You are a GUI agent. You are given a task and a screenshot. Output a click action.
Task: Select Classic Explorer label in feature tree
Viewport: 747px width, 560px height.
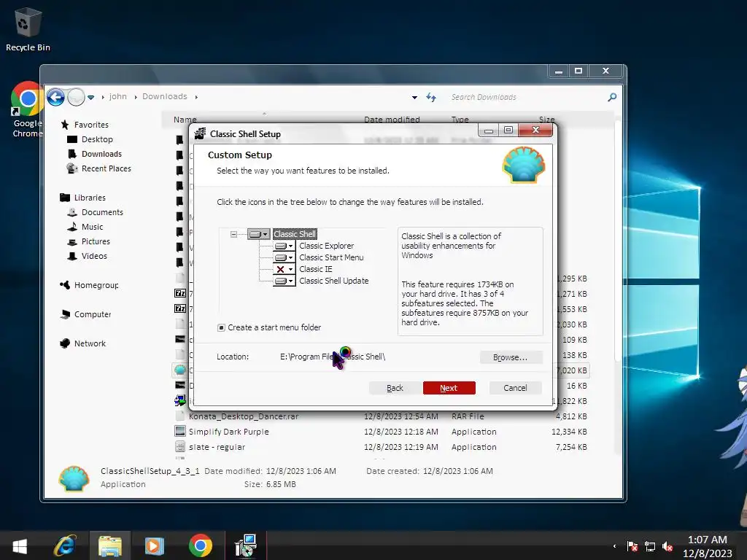click(x=326, y=246)
